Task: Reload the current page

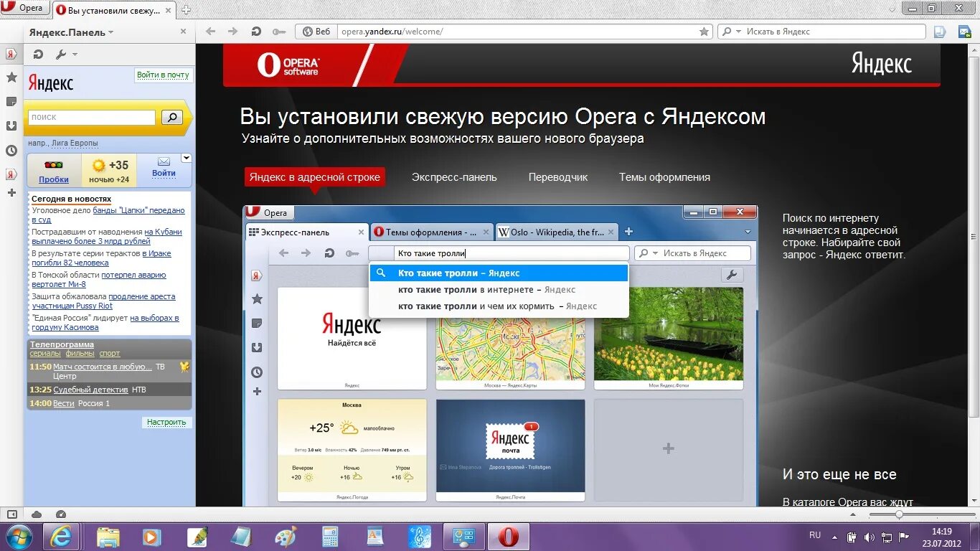Action: 256,32
